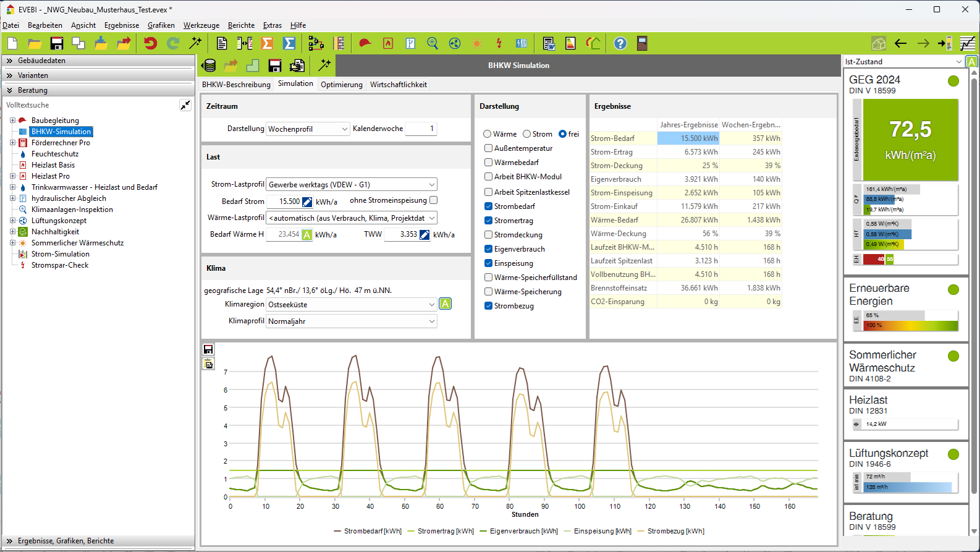
Task: Click the Volltextsuche search field
Action: [91, 105]
